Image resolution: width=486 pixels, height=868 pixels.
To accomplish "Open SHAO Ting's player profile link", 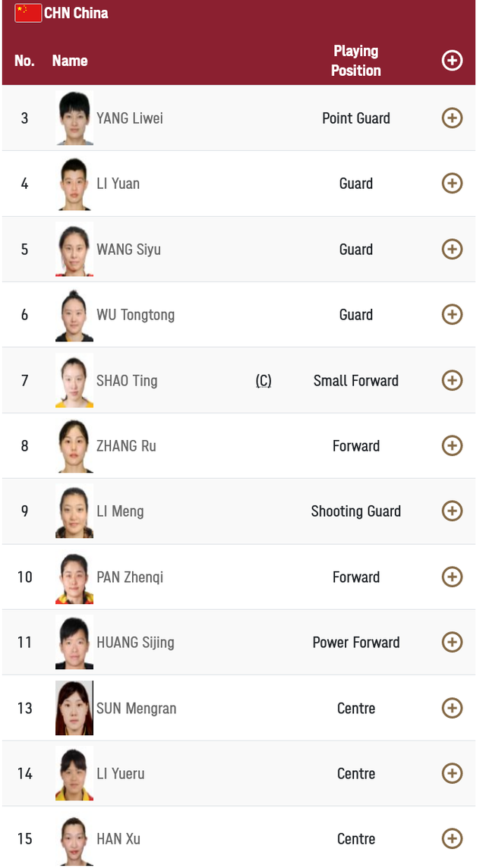I will pyautogui.click(x=127, y=381).
